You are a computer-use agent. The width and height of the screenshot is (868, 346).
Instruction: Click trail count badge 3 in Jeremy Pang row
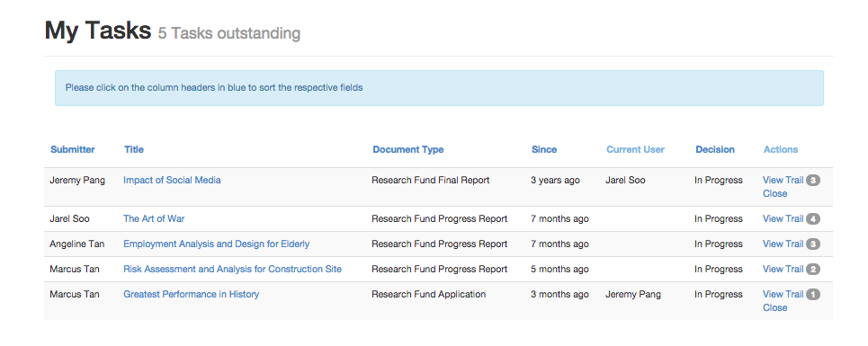812,180
